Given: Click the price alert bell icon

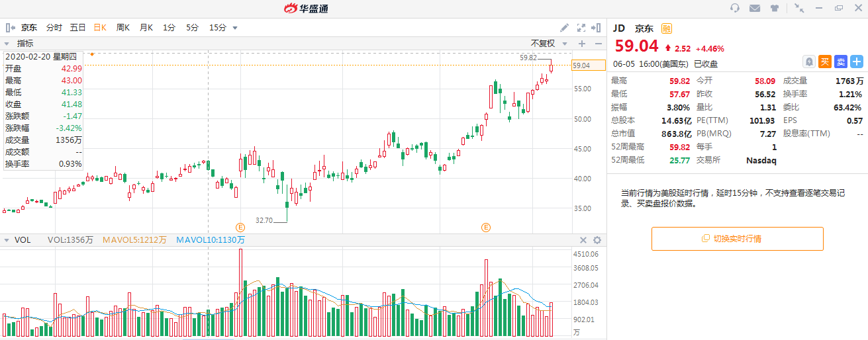Looking at the screenshot, I should click(809, 62).
